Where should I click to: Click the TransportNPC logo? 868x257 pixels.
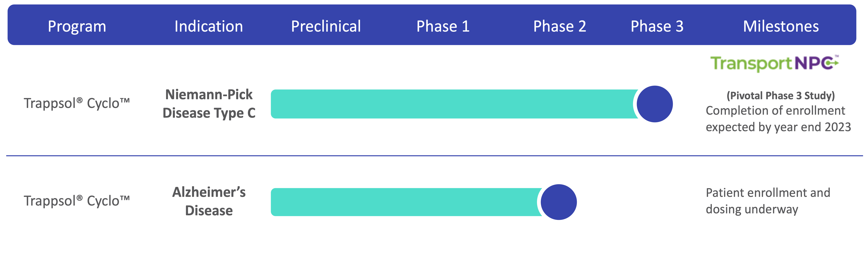[774, 63]
